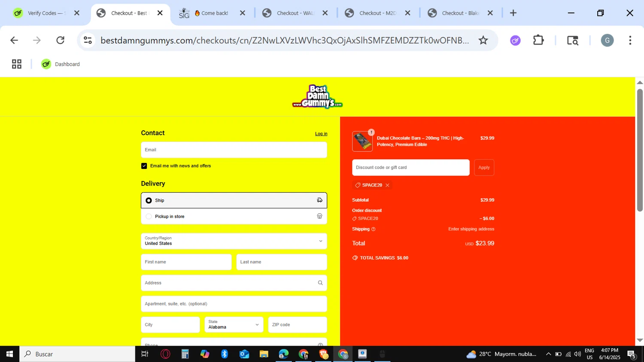Open volume control in system tray
This screenshot has height=362, width=644.
tap(578, 354)
